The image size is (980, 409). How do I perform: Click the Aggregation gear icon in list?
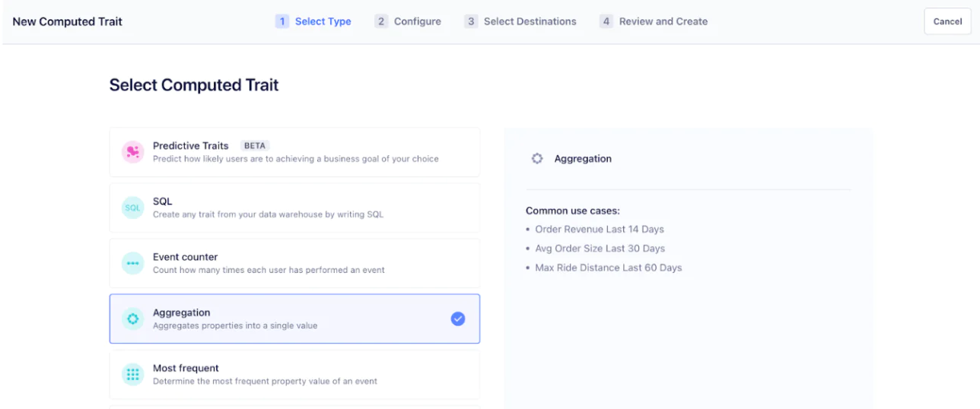(x=133, y=319)
